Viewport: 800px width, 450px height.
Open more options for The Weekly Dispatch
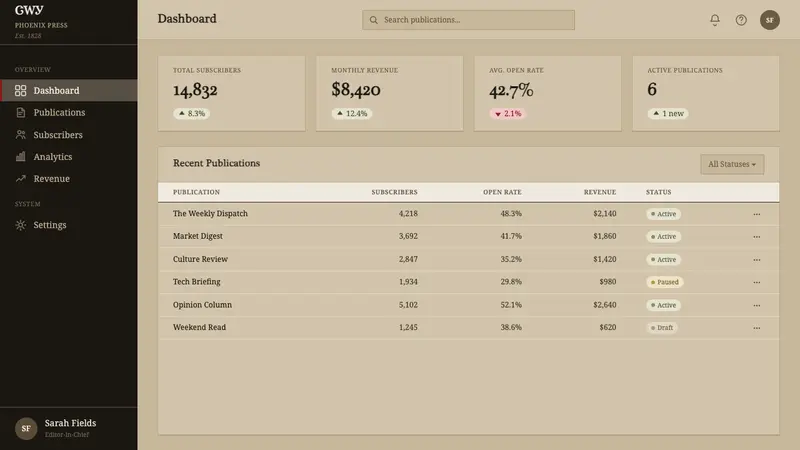(757, 214)
